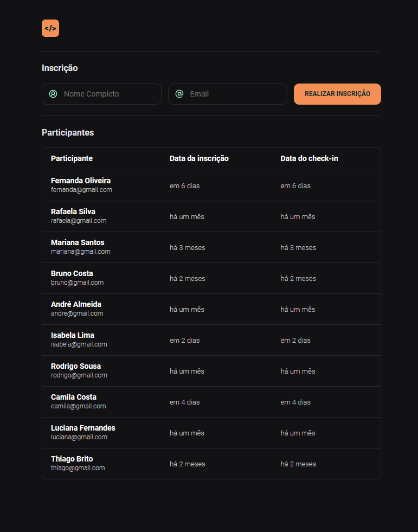Click email rodrigo@gmail.com
Screen dimensions: 418x532
[x=79, y=375]
